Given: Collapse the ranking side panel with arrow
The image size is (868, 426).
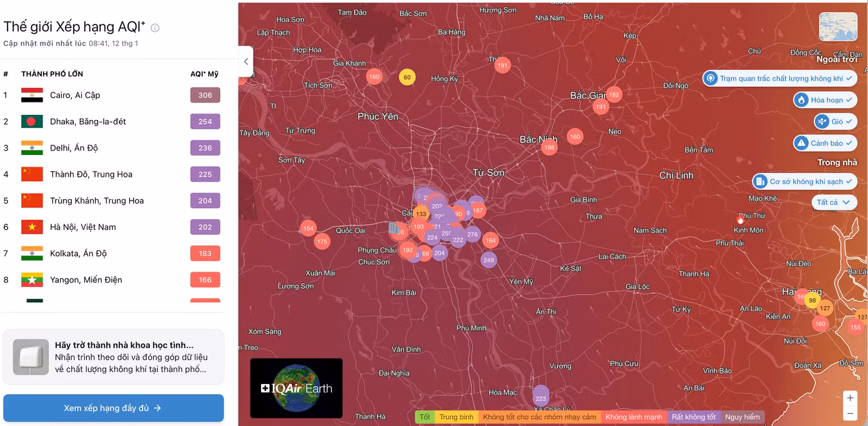Looking at the screenshot, I should [246, 61].
